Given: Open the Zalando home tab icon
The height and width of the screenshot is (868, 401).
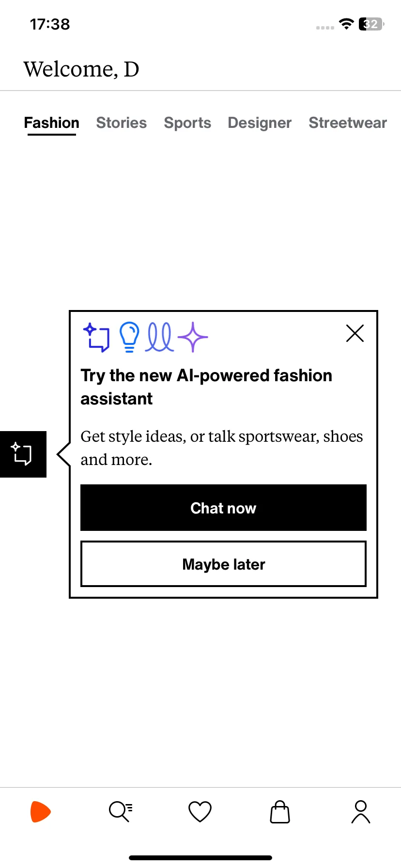Looking at the screenshot, I should [41, 812].
